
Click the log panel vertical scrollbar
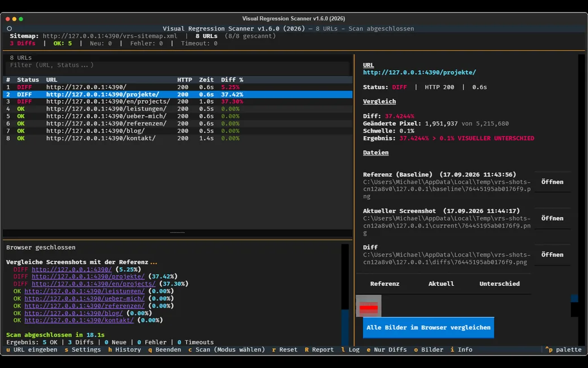pyautogui.click(x=345, y=295)
